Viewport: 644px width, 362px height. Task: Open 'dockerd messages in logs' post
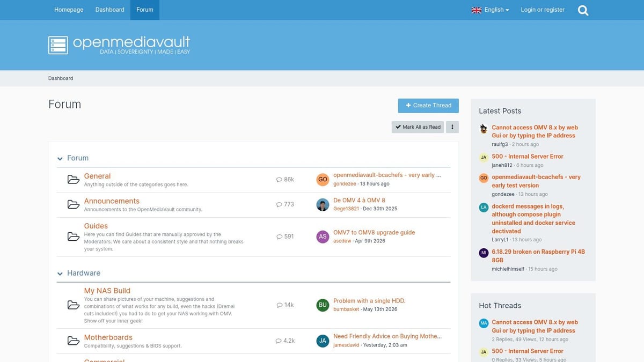533,219
